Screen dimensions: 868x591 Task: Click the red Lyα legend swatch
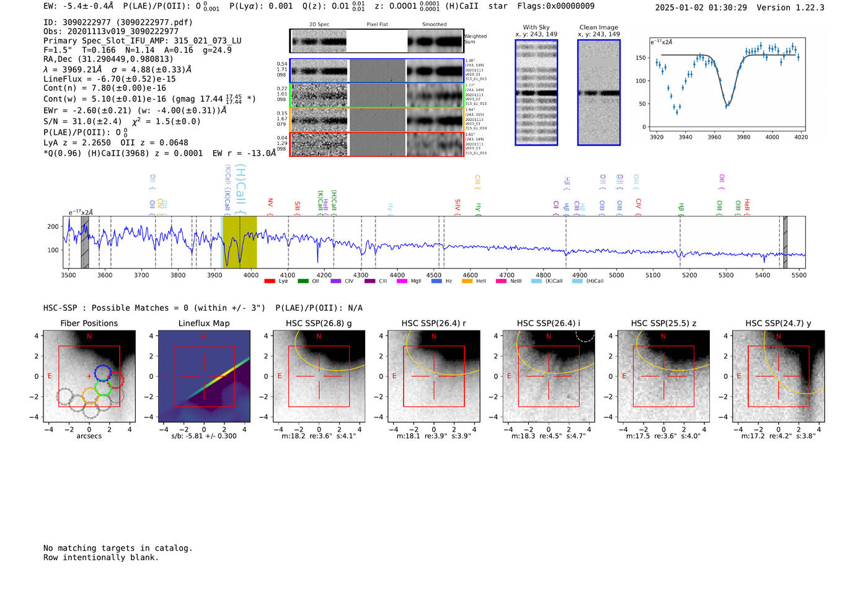(x=270, y=281)
